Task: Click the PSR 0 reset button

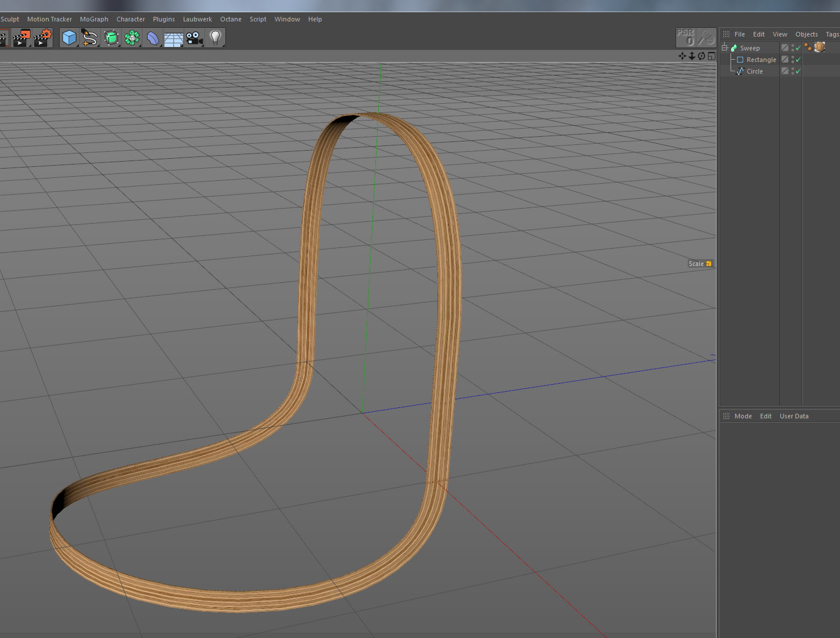Action: click(686, 38)
